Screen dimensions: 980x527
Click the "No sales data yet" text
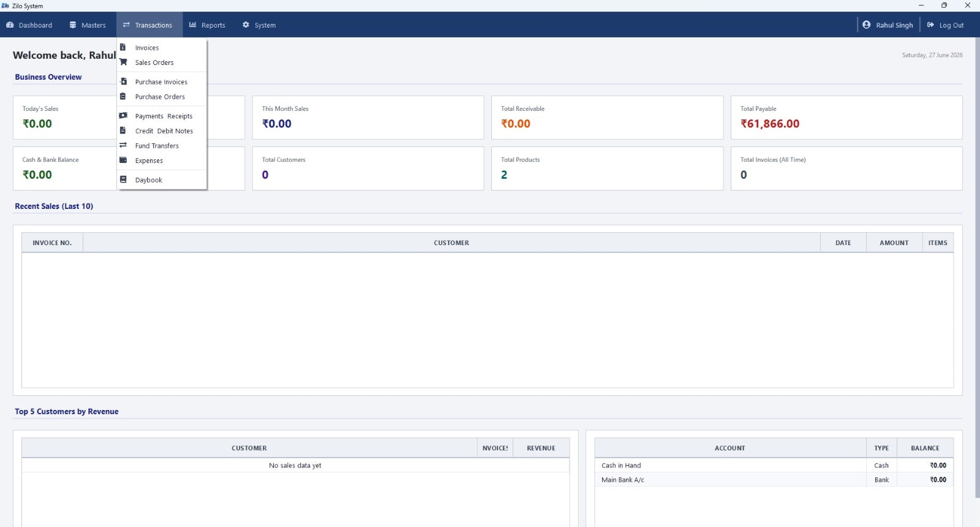pyautogui.click(x=295, y=466)
